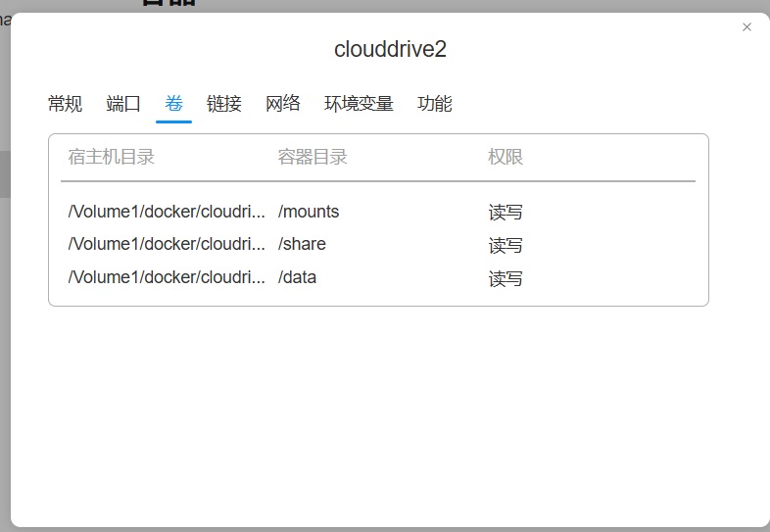Click the host path in the /mounts row
The width and height of the screenshot is (770, 532).
pyautogui.click(x=167, y=212)
